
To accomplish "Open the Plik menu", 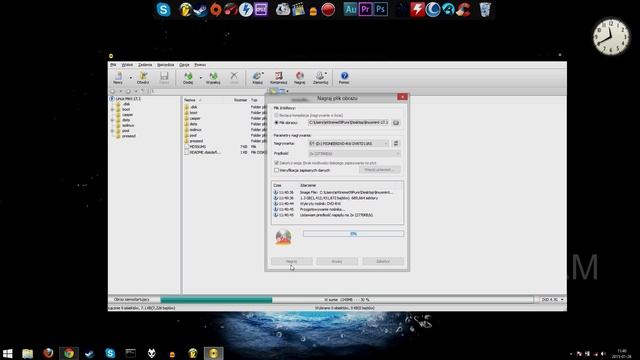I will [113, 65].
